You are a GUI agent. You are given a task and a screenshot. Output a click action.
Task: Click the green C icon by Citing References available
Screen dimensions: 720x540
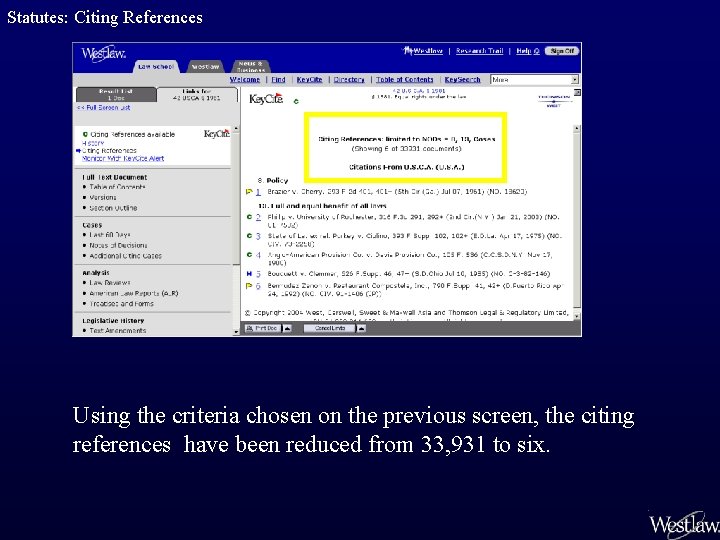point(85,135)
